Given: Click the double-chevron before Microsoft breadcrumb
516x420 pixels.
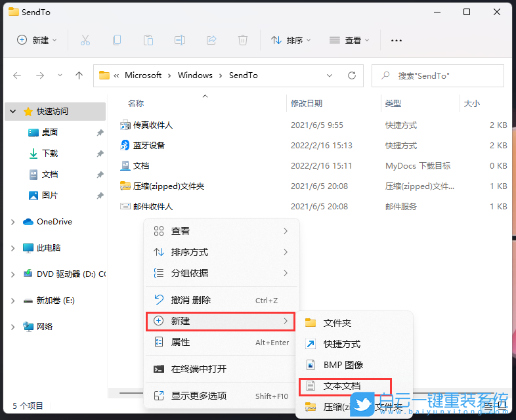Looking at the screenshot, I should [x=116, y=75].
